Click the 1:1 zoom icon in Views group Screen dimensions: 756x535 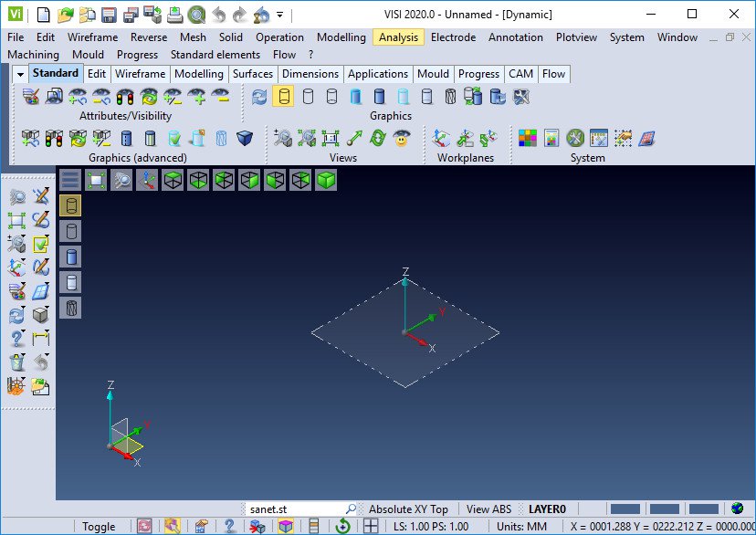(x=331, y=139)
